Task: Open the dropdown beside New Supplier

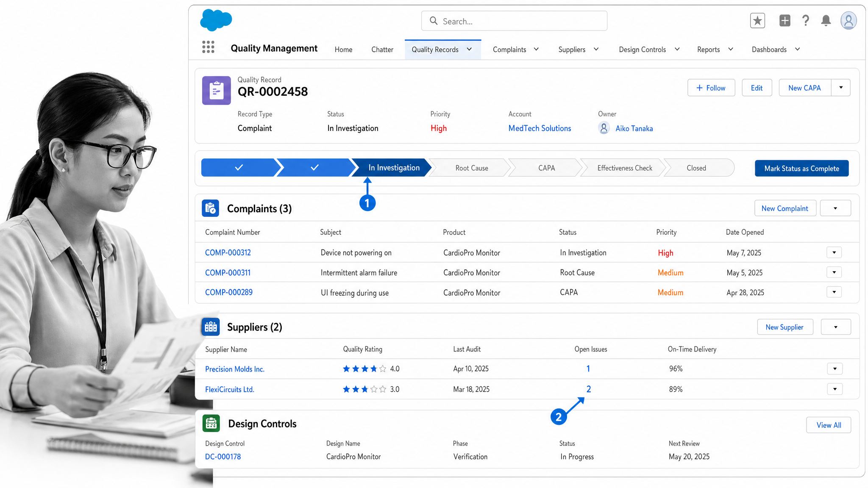Action: point(836,327)
